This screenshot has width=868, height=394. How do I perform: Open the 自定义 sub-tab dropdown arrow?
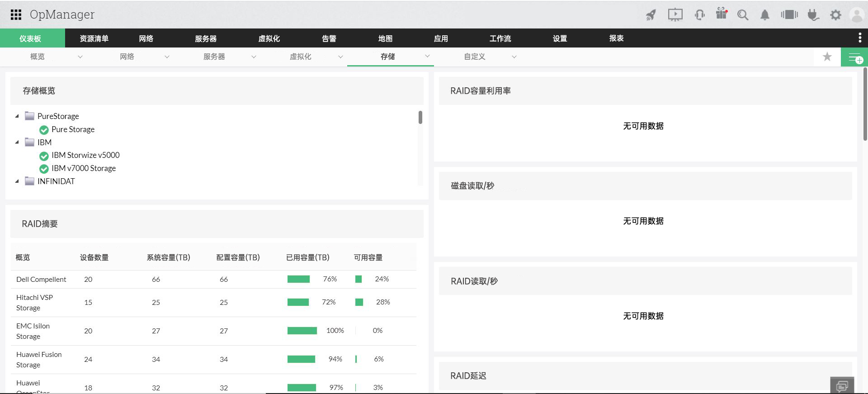514,57
